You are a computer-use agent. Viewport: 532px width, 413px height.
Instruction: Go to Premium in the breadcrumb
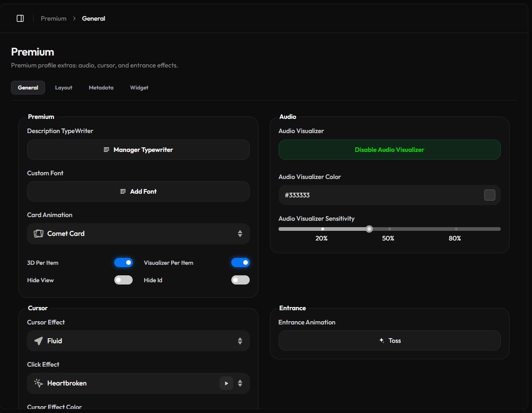(54, 18)
